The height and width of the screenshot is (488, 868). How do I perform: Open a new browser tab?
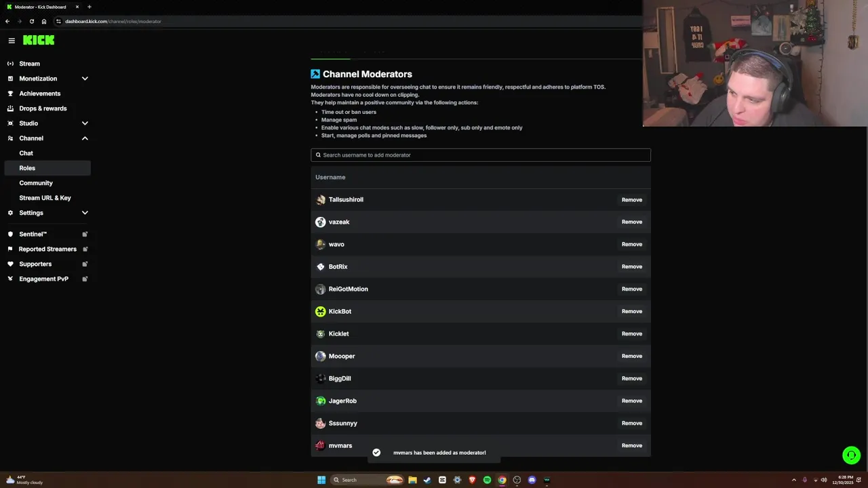click(x=89, y=7)
